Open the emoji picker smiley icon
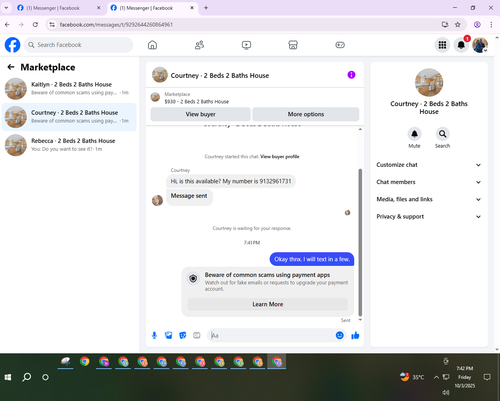 [340, 335]
